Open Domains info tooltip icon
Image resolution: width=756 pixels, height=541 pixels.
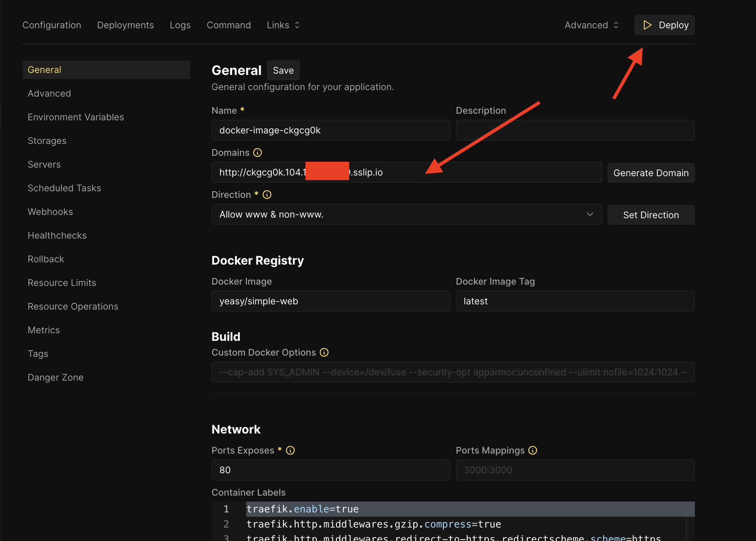[x=257, y=153]
